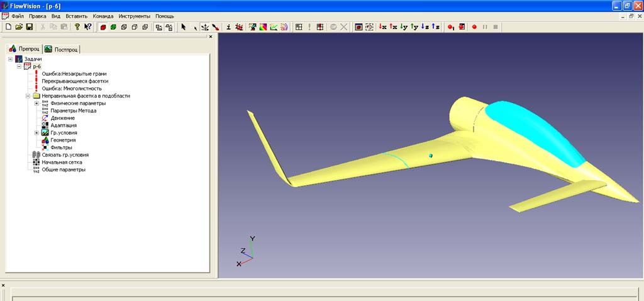Click the blue down-arrow Z axis view icon
The height and width of the screenshot is (301, 644).
pos(425,27)
